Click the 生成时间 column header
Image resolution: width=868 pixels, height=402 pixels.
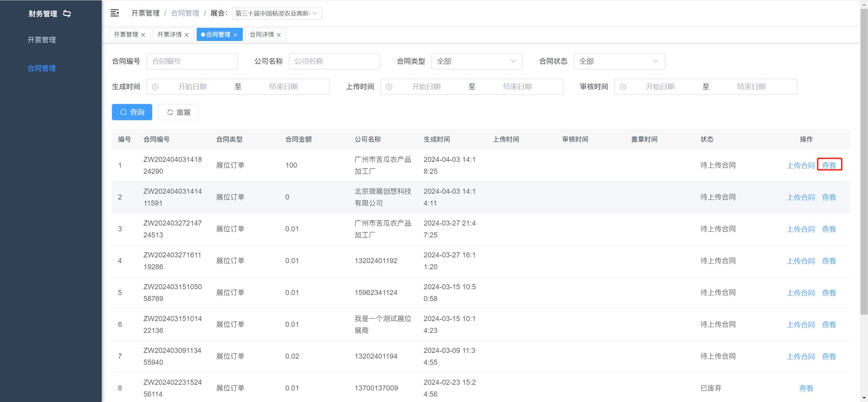click(x=437, y=139)
